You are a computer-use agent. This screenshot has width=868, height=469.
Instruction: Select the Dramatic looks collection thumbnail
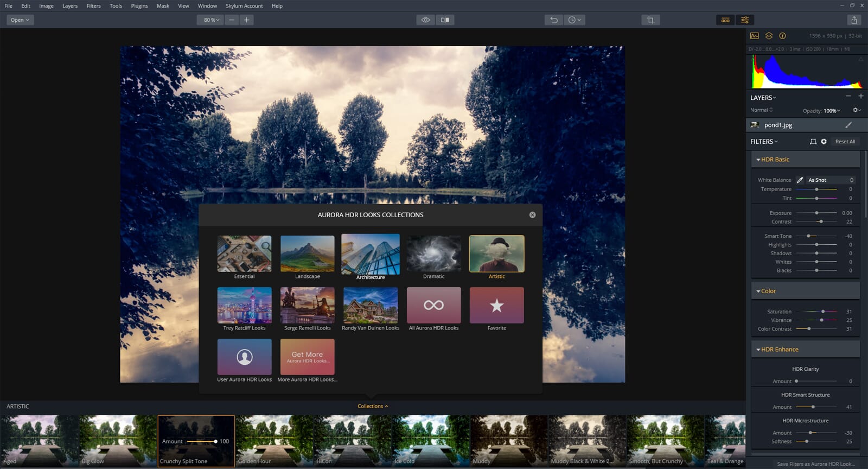[433, 253]
